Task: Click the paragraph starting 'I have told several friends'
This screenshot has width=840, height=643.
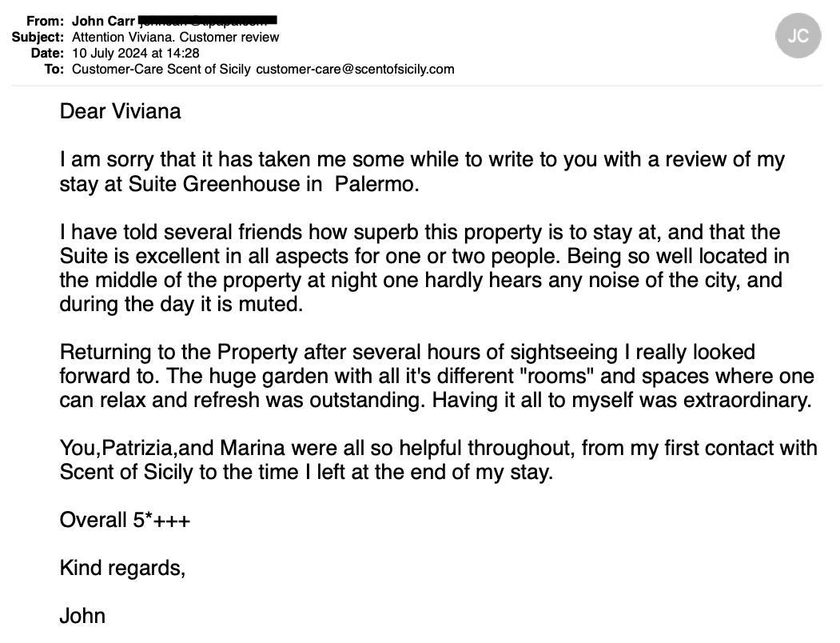Action: tap(424, 268)
